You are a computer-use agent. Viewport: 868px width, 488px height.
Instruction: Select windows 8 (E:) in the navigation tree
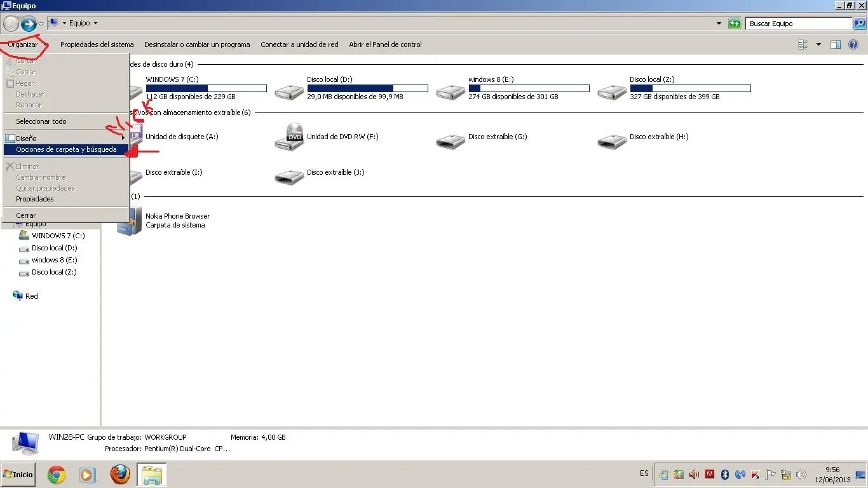[x=55, y=260]
